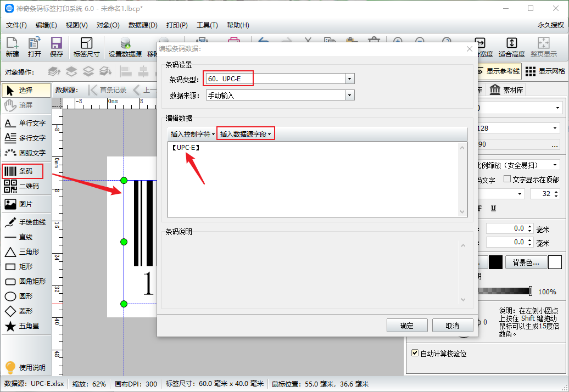Open the 标签尺寸 label size tool
The height and width of the screenshot is (392, 569).
86,47
